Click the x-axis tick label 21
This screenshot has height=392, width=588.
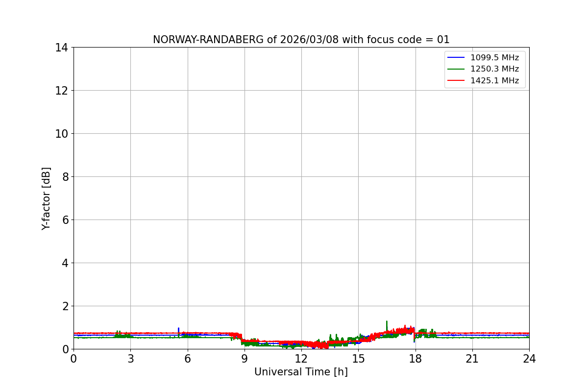[x=472, y=359]
